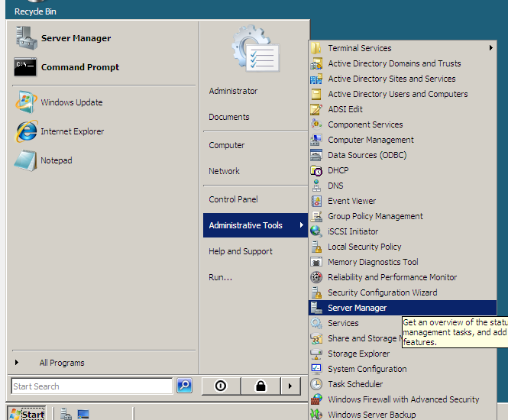
Task: Open Windows Firewall with Advanced Security
Action: (x=403, y=399)
